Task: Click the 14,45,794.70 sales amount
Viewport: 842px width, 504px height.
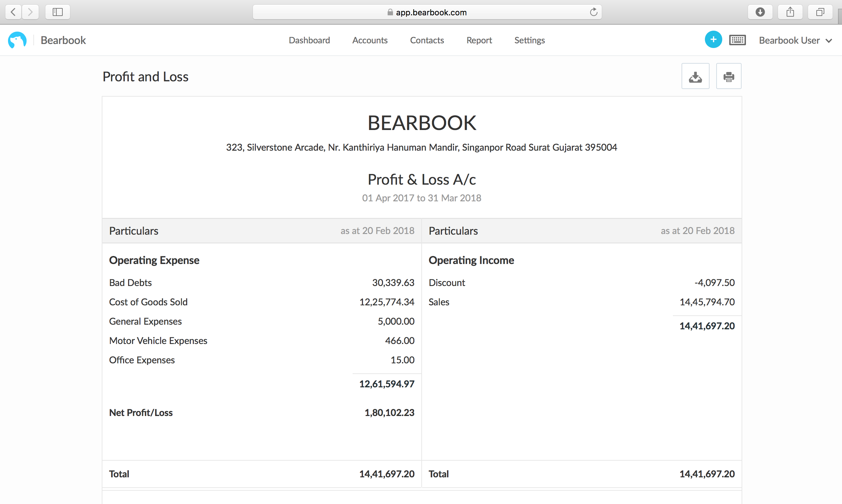Action: click(x=707, y=302)
